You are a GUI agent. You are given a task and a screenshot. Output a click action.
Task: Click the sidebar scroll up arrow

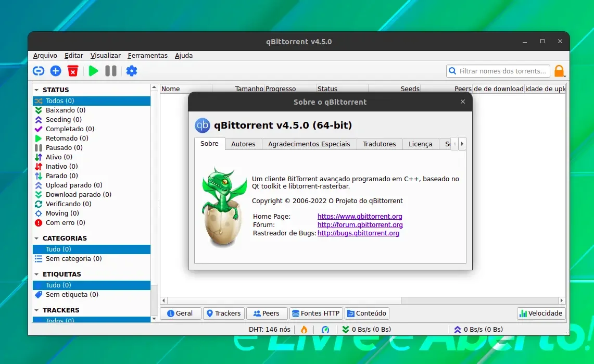[154, 87]
